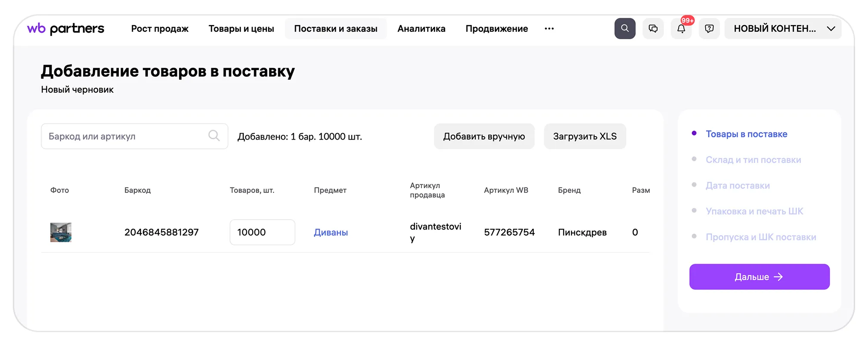Go to the Аналитика section
This screenshot has width=868, height=345.
pos(421,29)
